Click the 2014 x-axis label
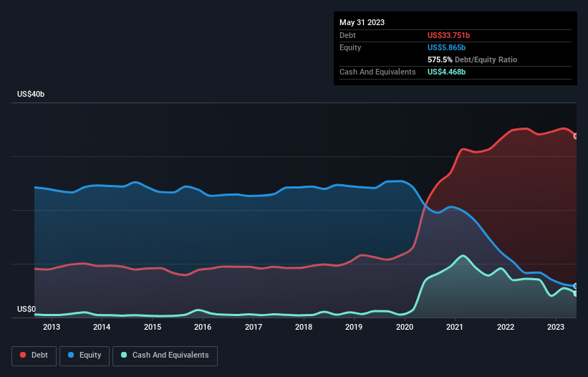 pyautogui.click(x=102, y=327)
